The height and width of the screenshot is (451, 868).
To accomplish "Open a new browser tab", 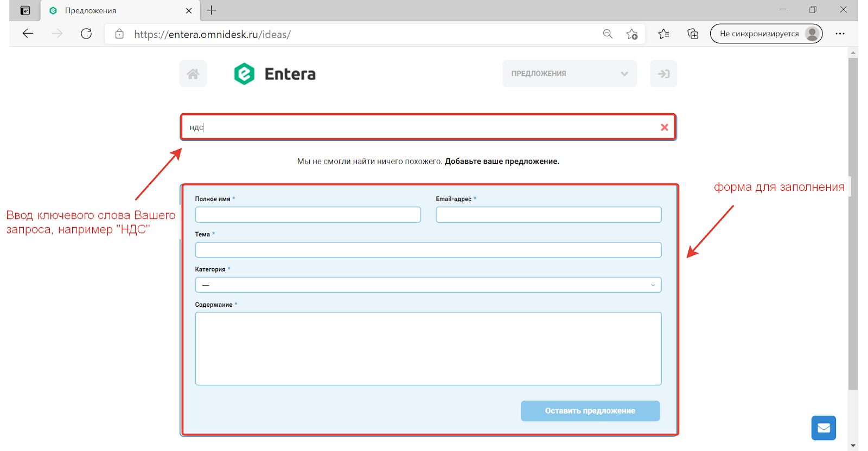I will click(x=212, y=10).
